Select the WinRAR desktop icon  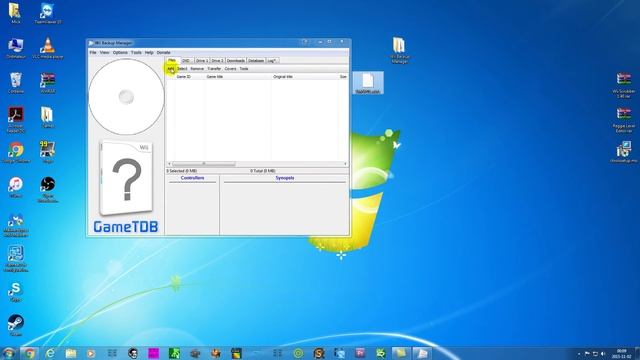48,83
